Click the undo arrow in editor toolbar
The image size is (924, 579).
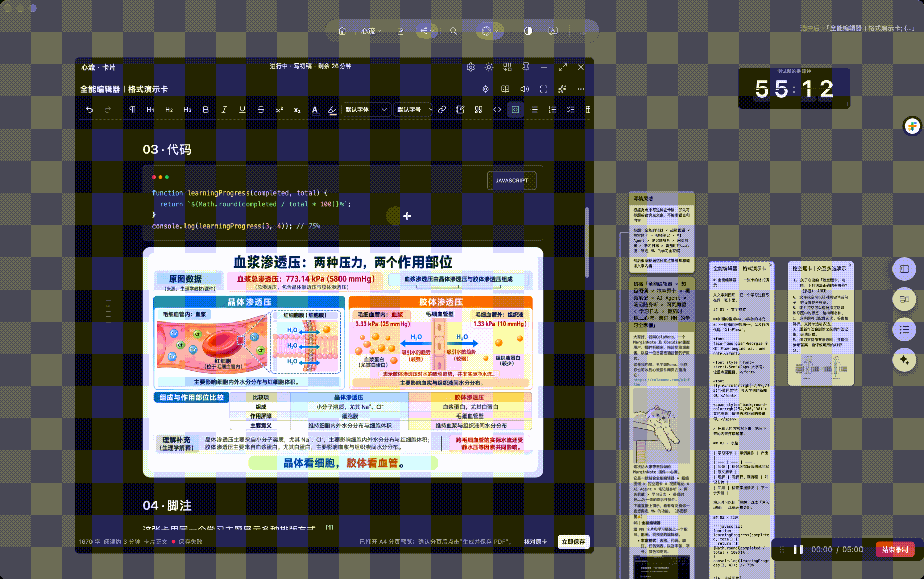pyautogui.click(x=89, y=110)
